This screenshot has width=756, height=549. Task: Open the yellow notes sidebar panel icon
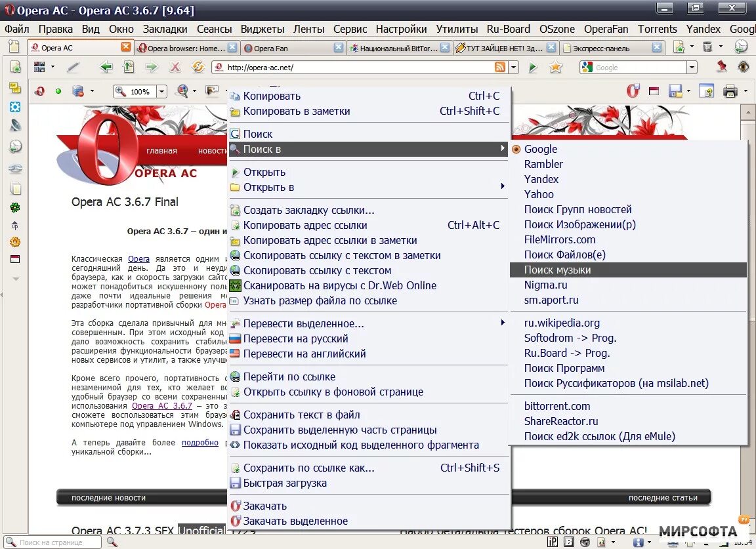(16, 87)
